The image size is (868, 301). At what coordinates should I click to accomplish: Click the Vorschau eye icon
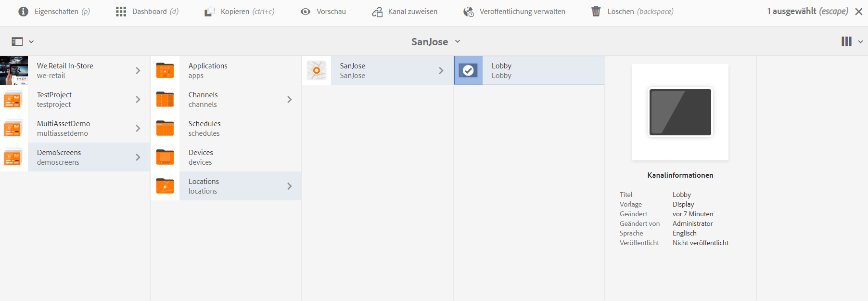306,12
